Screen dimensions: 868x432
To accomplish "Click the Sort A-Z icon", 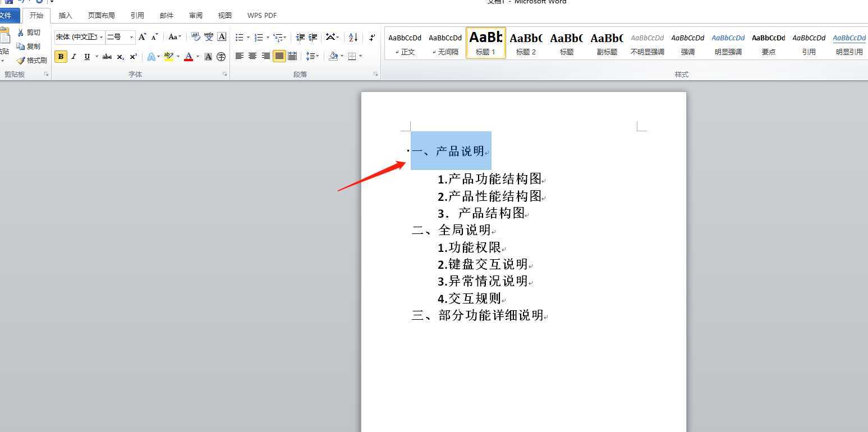I will point(353,37).
